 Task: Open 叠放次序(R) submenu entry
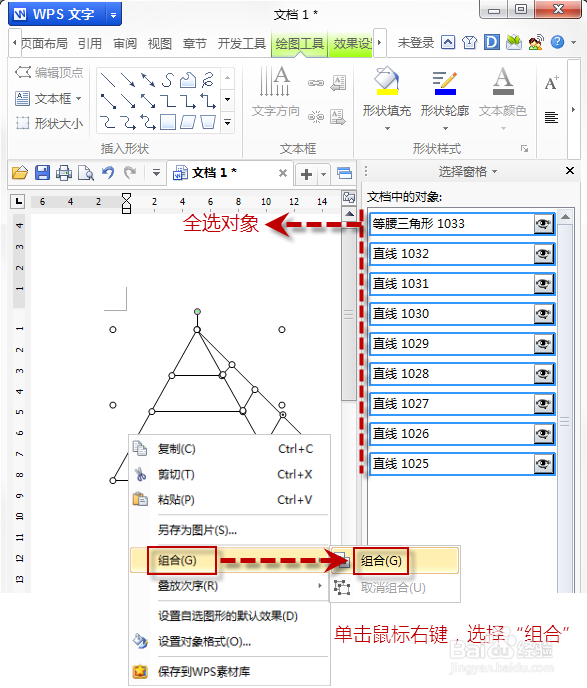pyautogui.click(x=229, y=586)
